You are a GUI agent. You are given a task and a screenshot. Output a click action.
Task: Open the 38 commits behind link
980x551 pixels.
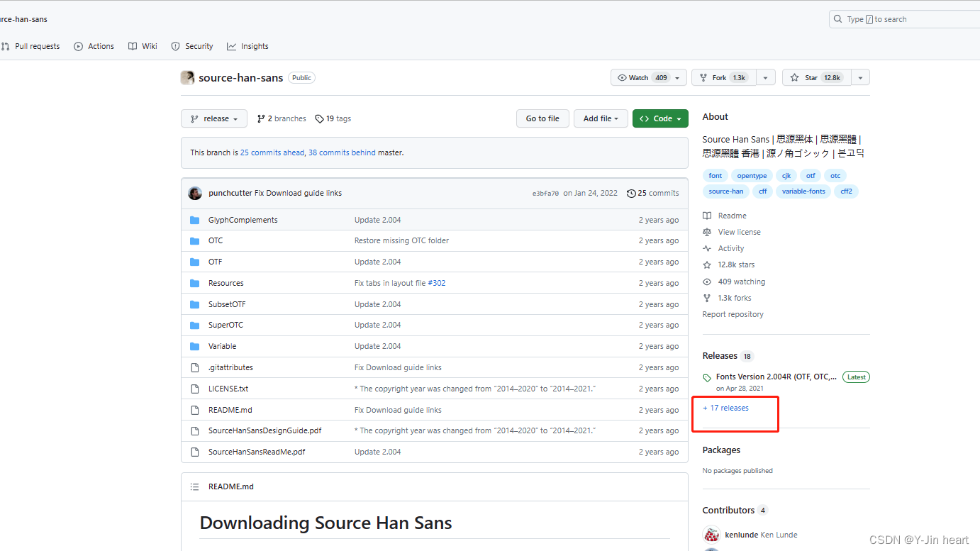[x=342, y=152]
